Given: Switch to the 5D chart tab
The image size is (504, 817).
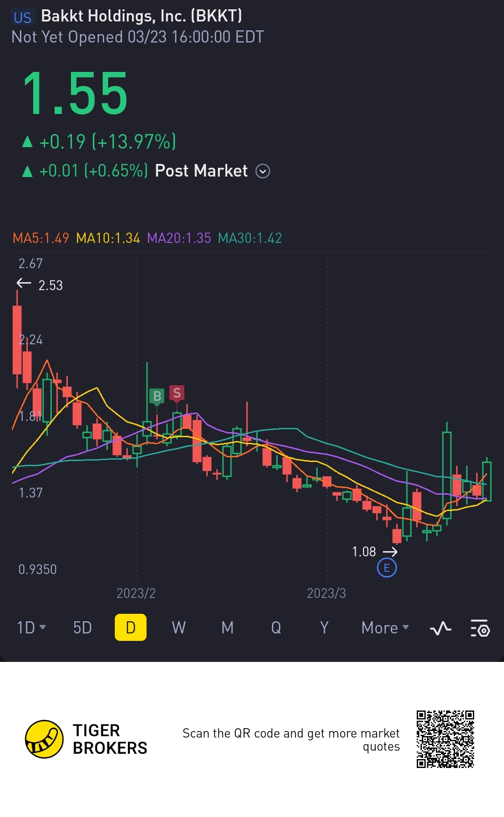Looking at the screenshot, I should (83, 627).
